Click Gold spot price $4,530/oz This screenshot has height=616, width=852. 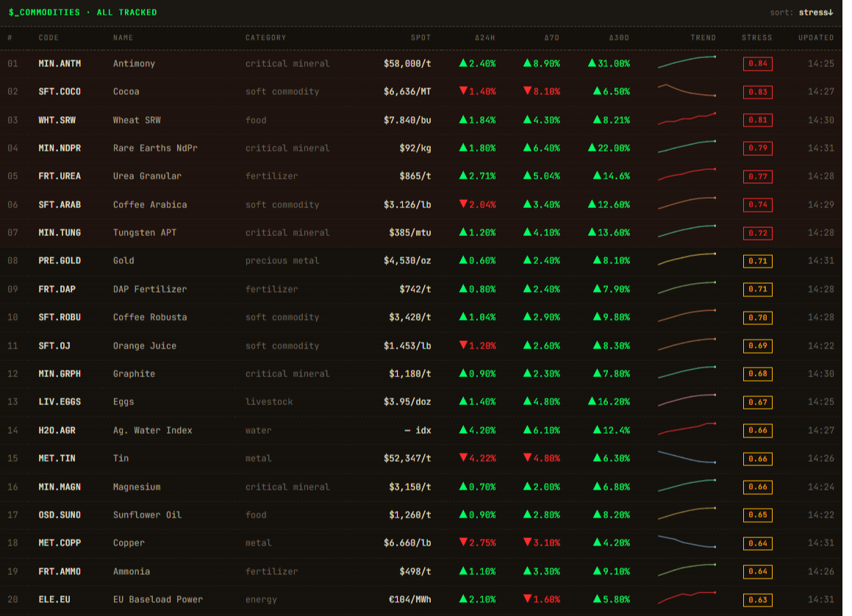407,261
